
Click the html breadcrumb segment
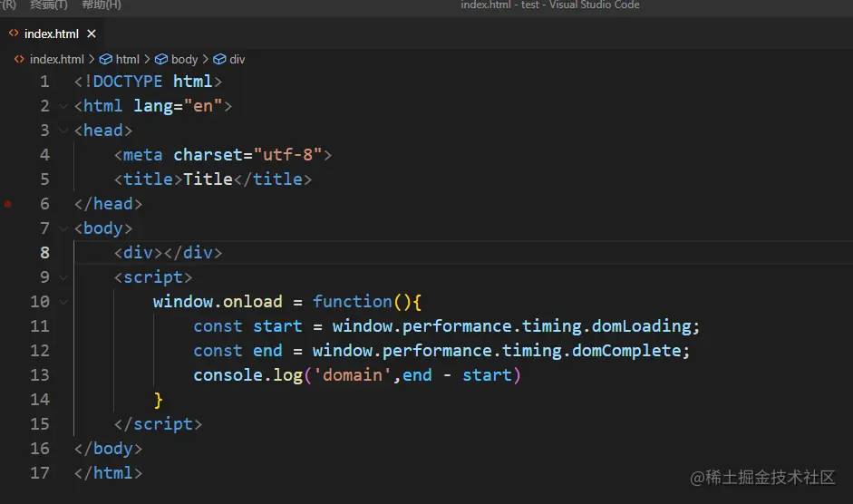(x=127, y=59)
